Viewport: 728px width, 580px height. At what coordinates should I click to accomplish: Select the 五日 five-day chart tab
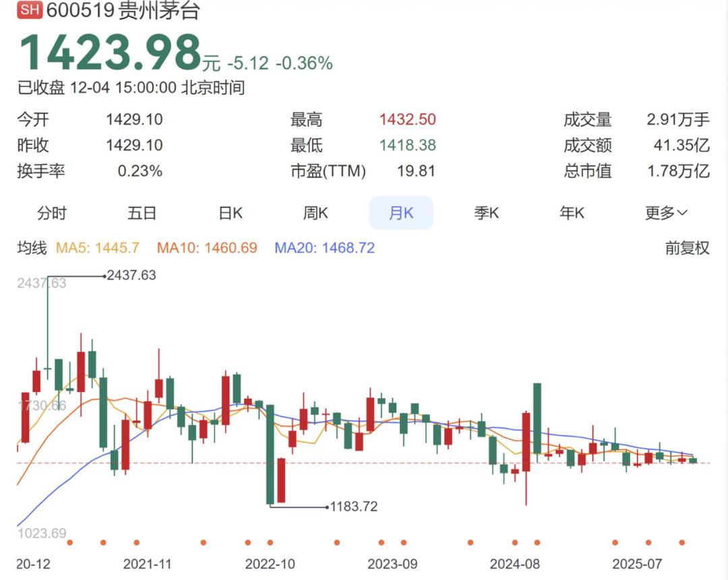142,214
